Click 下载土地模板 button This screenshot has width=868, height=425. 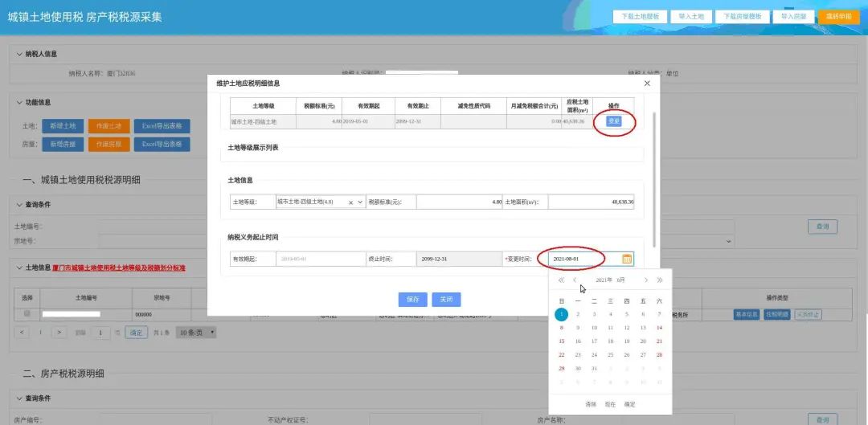[x=640, y=17]
